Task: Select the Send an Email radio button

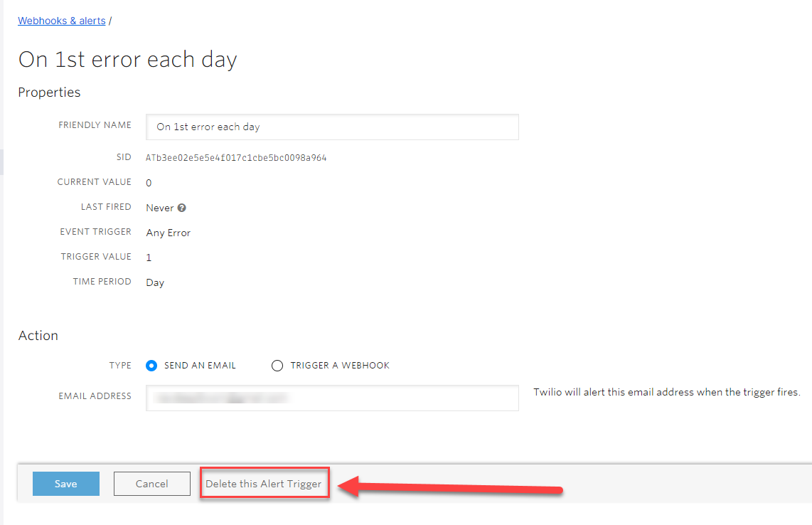Action: point(151,366)
